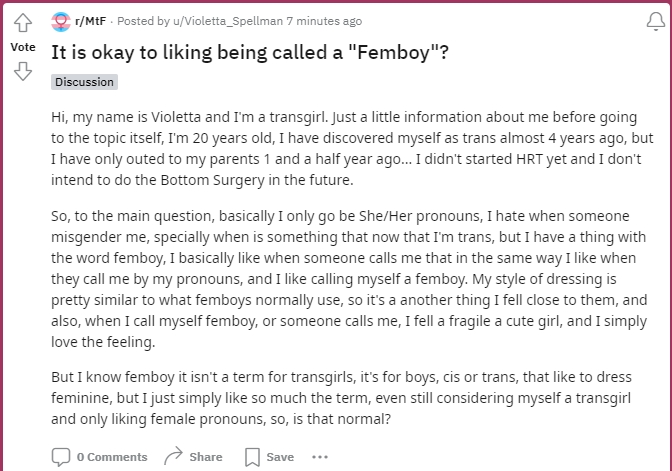This screenshot has height=471, width=672.
Task: Click the Vote count label
Action: click(x=23, y=47)
